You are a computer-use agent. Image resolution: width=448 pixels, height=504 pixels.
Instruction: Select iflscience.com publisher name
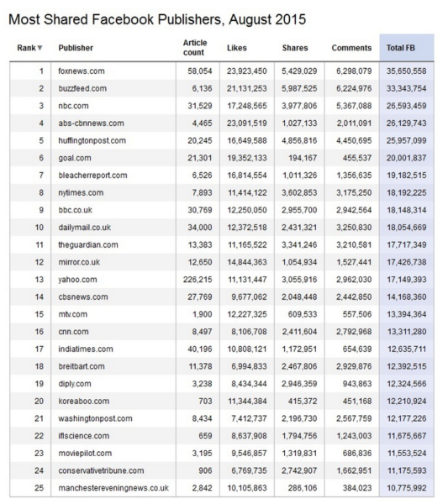click(x=83, y=435)
